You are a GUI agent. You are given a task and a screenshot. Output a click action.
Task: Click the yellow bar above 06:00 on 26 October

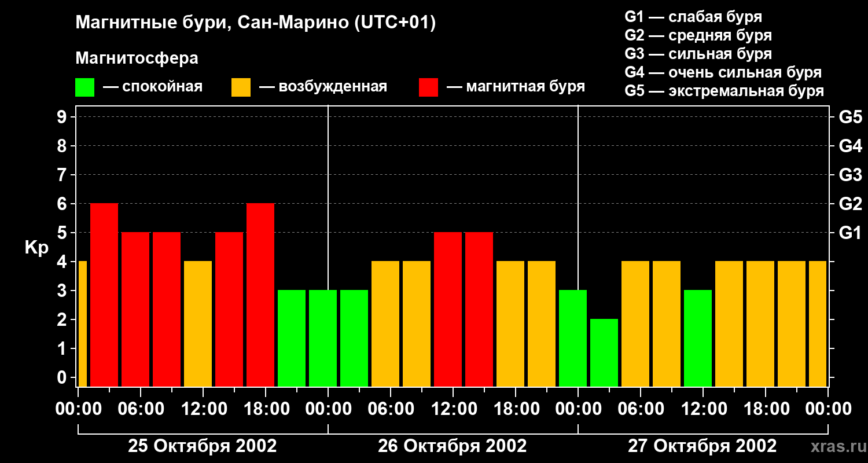tap(385, 324)
